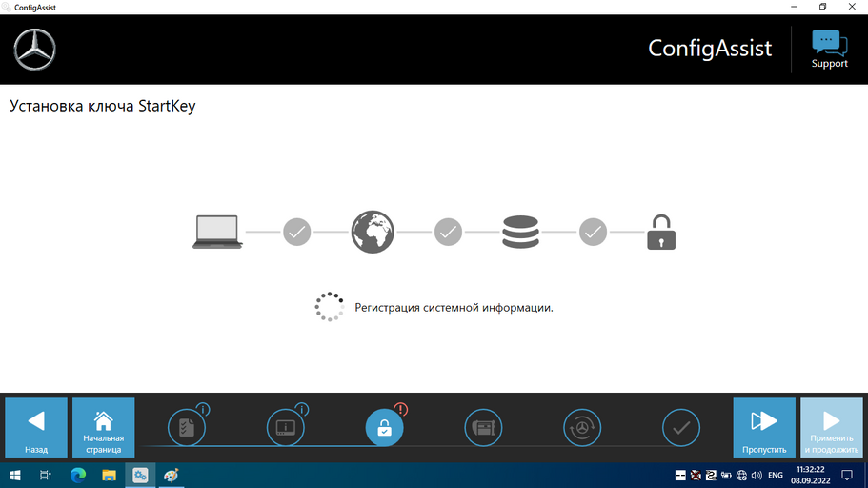Go to Начальная страница home button
Screen dimensions: 868x488
[x=104, y=427]
